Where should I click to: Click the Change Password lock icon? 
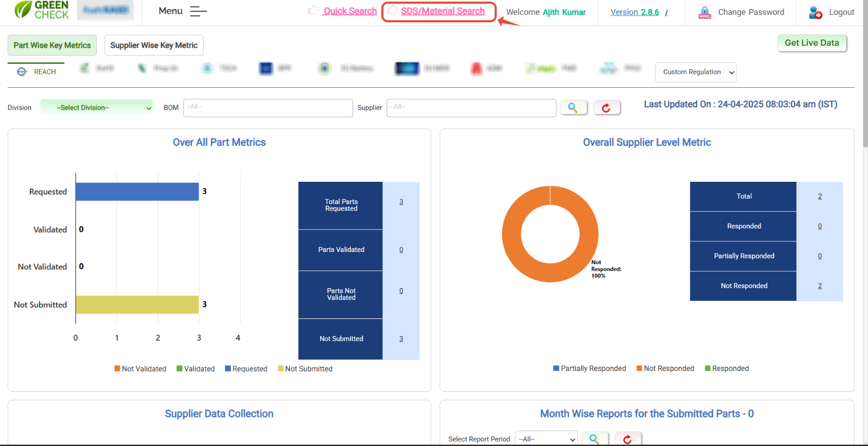coord(705,12)
